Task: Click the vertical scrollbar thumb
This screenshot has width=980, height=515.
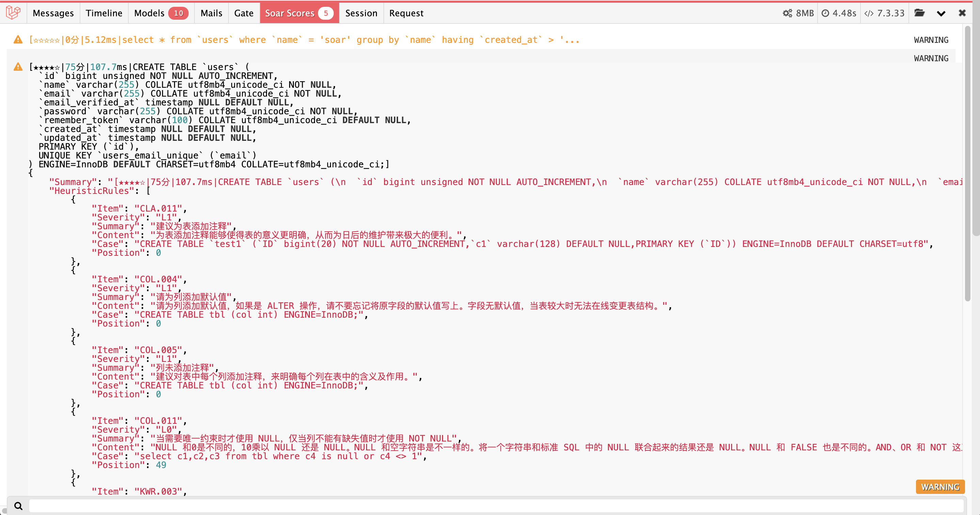Action: coord(967,163)
